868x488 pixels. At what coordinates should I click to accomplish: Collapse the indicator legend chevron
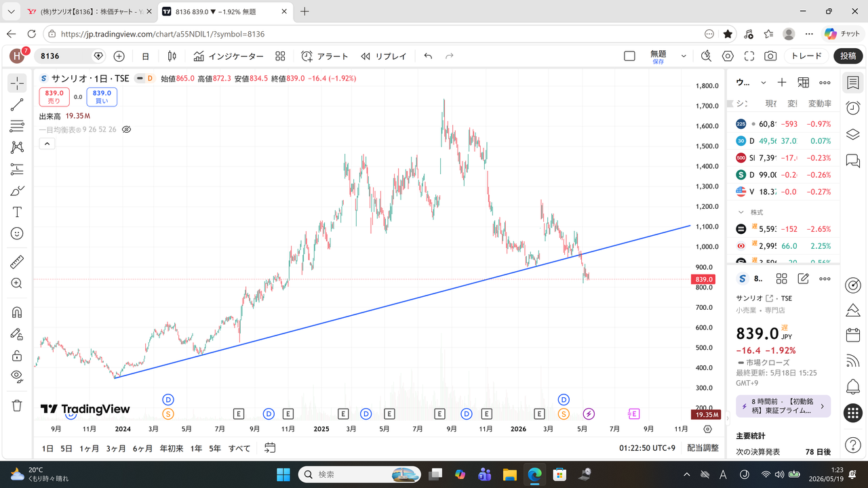pos(47,144)
